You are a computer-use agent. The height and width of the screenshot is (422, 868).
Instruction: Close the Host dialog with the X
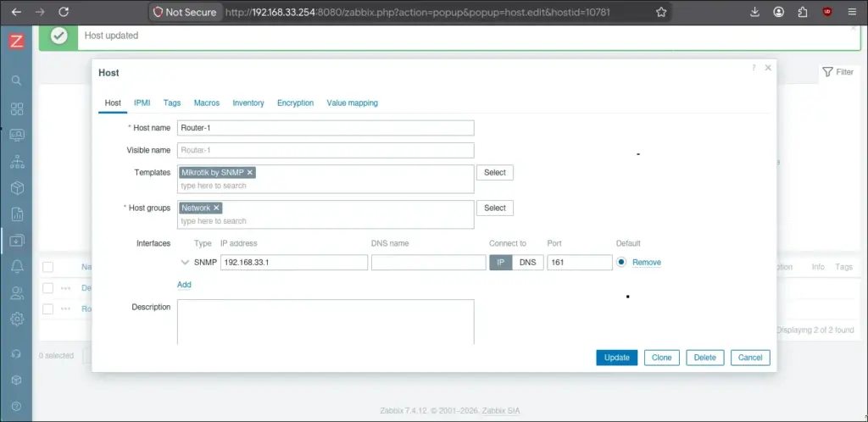click(x=768, y=68)
